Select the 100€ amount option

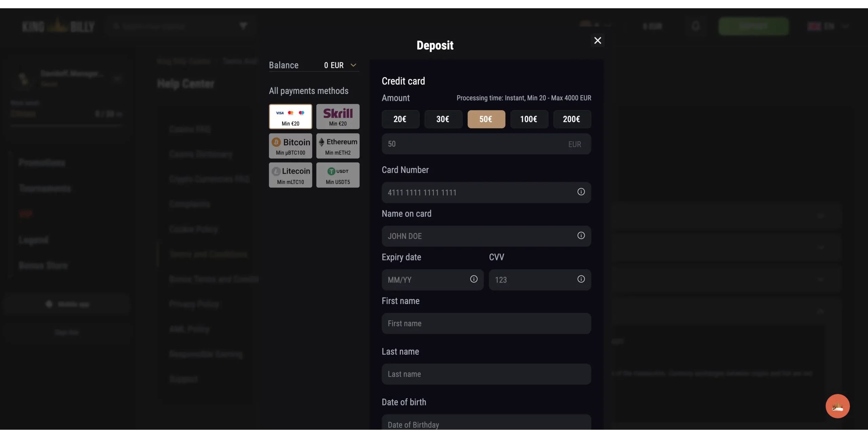(529, 119)
